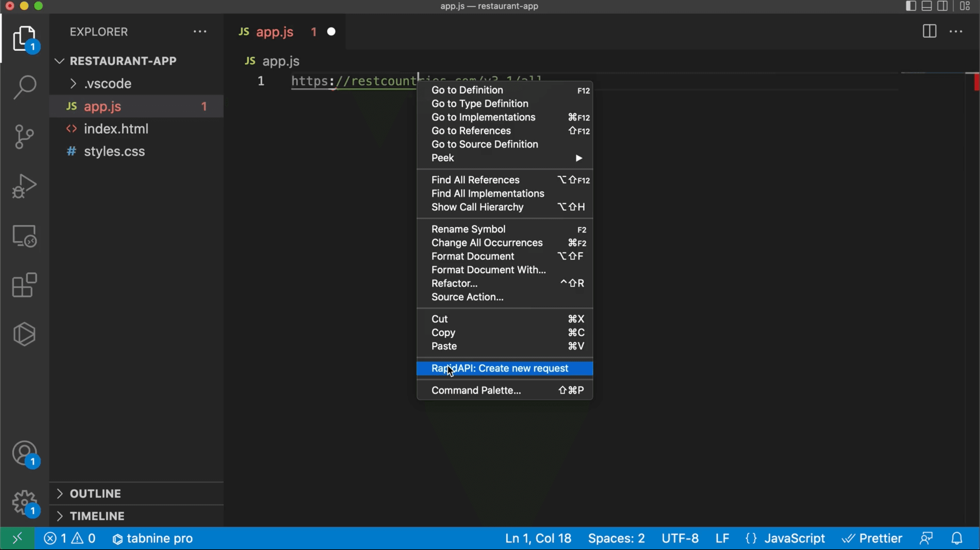Choose Format Document

pyautogui.click(x=505, y=256)
